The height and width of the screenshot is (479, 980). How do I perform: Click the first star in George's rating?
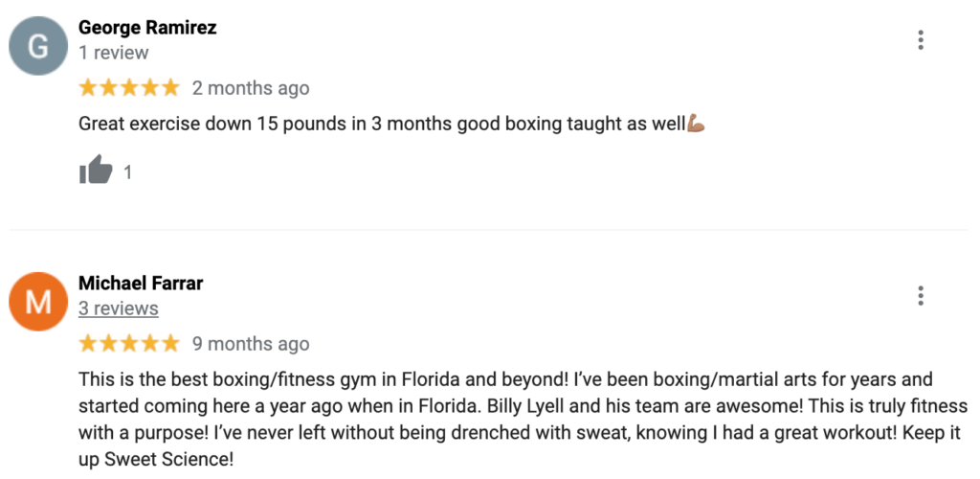(x=88, y=88)
